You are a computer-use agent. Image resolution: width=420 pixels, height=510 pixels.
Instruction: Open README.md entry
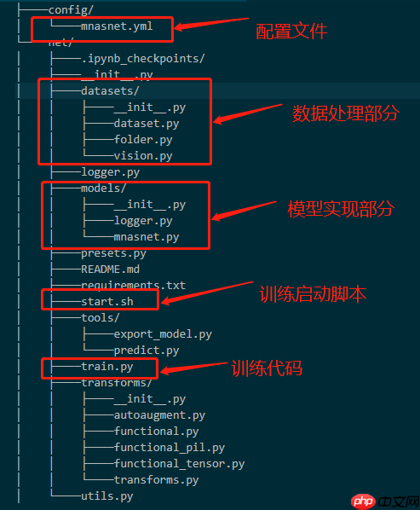pos(110,269)
